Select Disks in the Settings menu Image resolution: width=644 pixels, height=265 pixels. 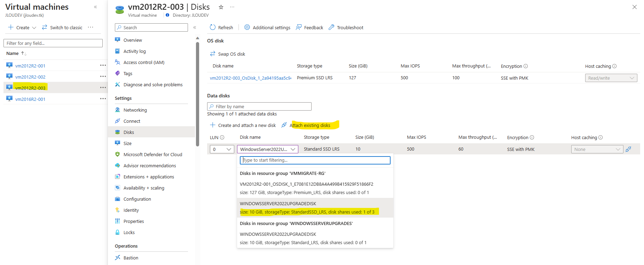pyautogui.click(x=129, y=132)
